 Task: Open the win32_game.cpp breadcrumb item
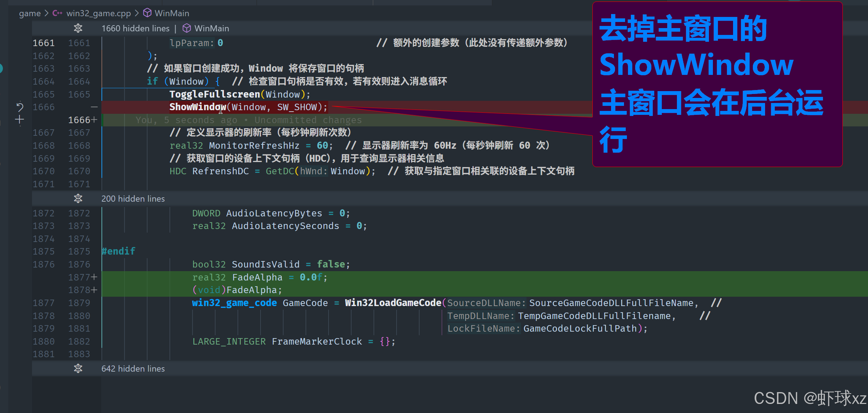(x=99, y=13)
